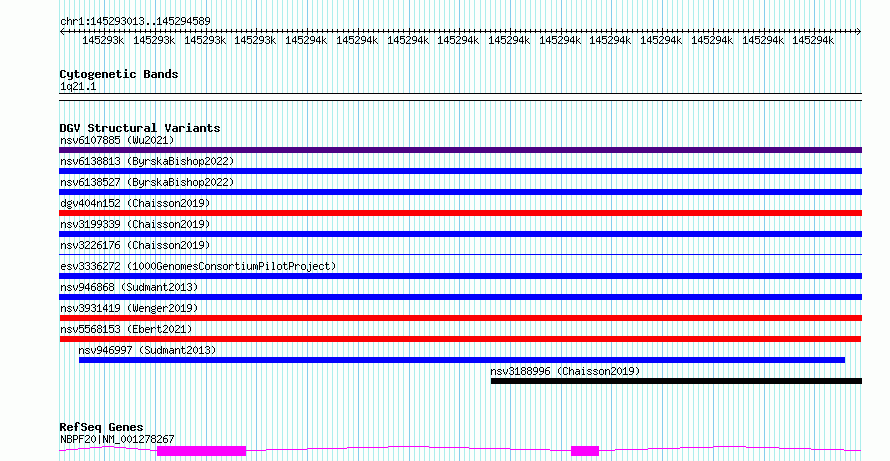
Task: Click the nsv6107885 (Wu2021) purple variant bar
Action: 460,150
